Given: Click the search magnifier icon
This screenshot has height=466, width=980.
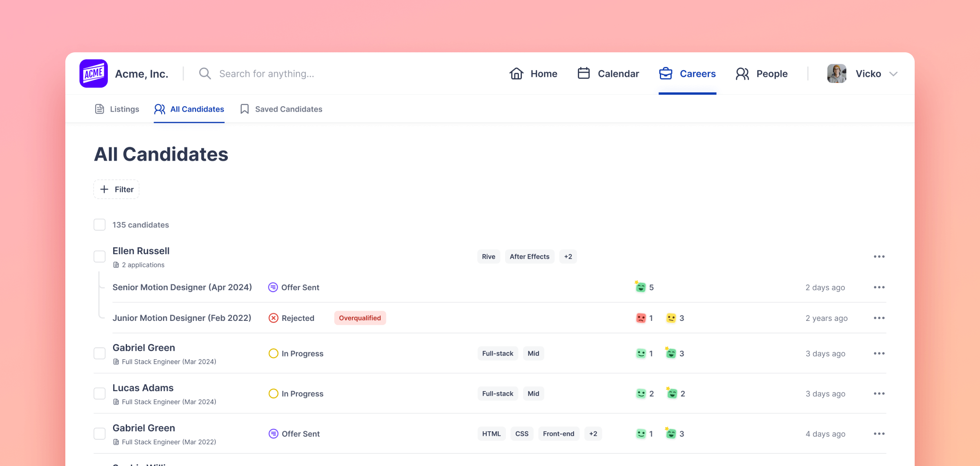Looking at the screenshot, I should (205, 74).
